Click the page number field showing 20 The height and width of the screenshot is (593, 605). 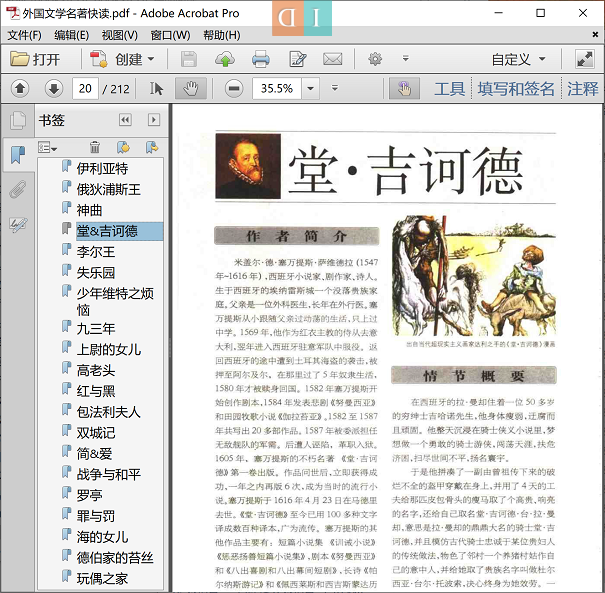coord(85,89)
